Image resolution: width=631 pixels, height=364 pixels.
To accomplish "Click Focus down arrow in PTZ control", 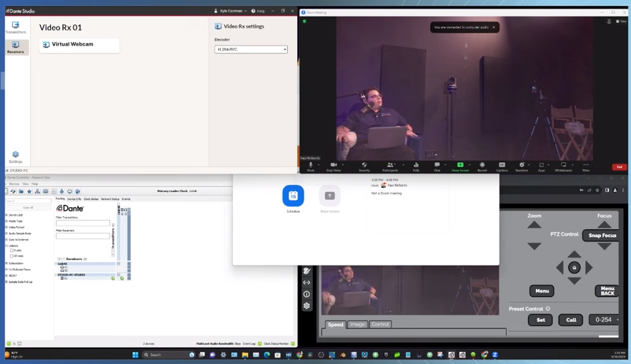I will coord(604,246).
